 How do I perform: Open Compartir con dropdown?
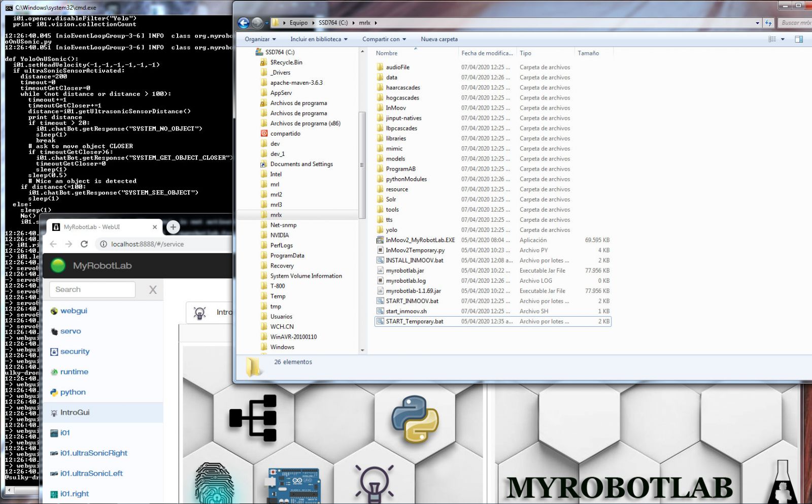pyautogui.click(x=384, y=39)
